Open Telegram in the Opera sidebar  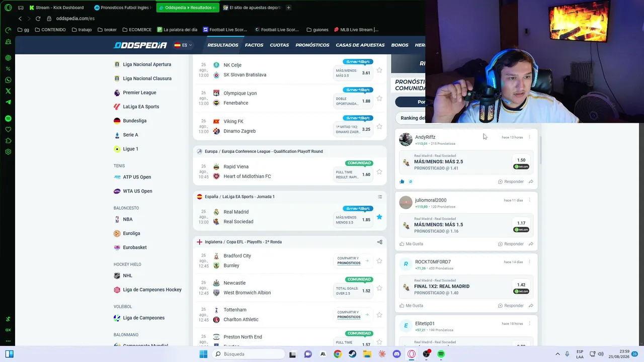pos(8,102)
